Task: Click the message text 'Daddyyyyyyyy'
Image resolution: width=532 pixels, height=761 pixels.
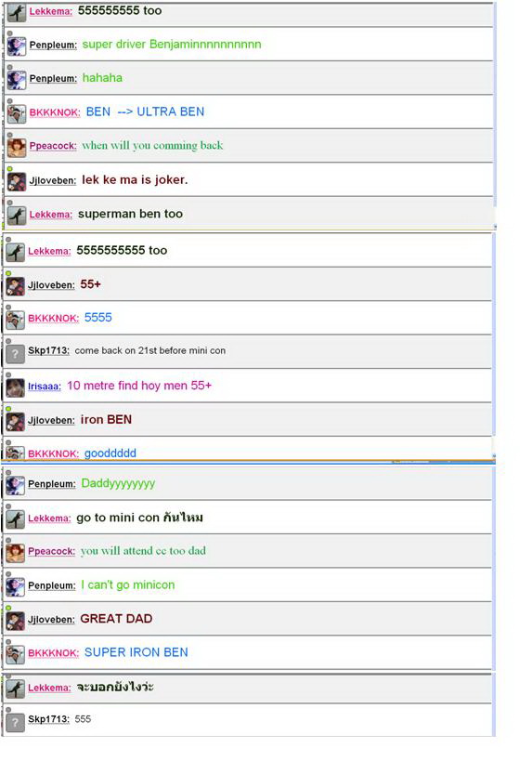Action: click(118, 484)
